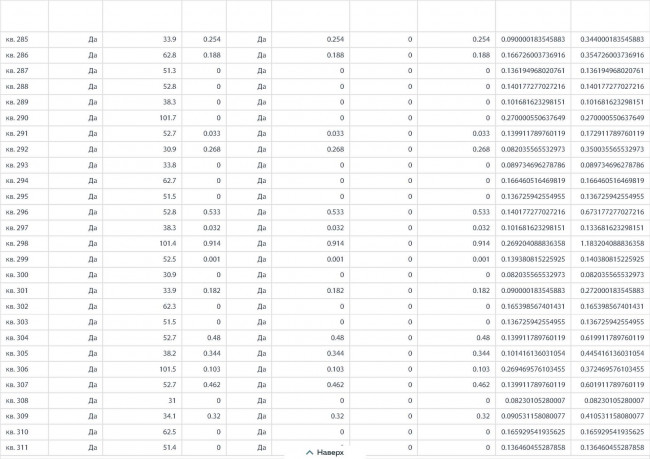The image size is (650, 459).
Task: Select the row label кв. 307
Action: point(17,385)
